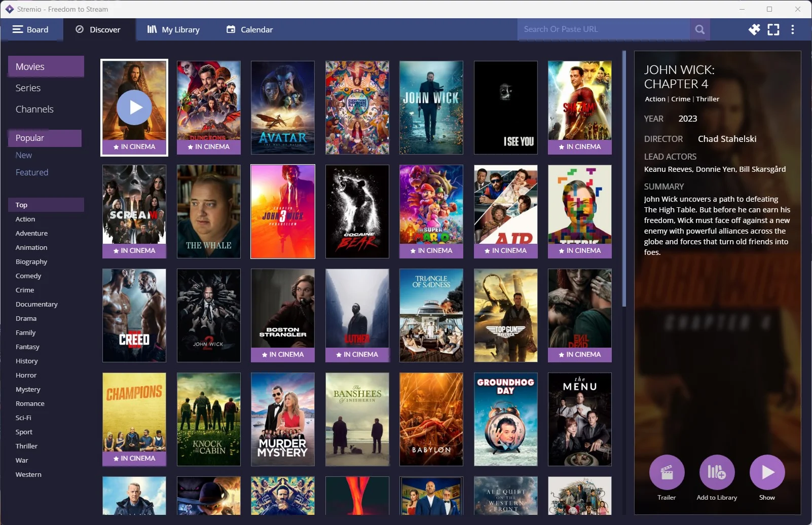The image size is (812, 525).
Task: Filter by Family genre
Action: coord(25,332)
